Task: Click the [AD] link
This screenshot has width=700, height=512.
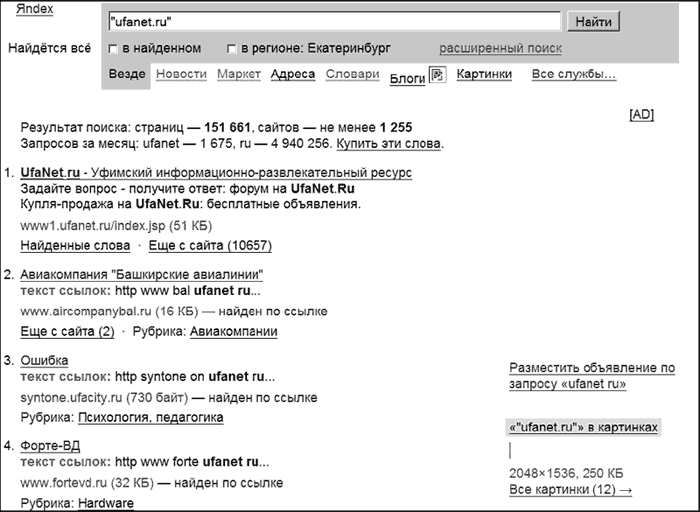Action: [642, 115]
